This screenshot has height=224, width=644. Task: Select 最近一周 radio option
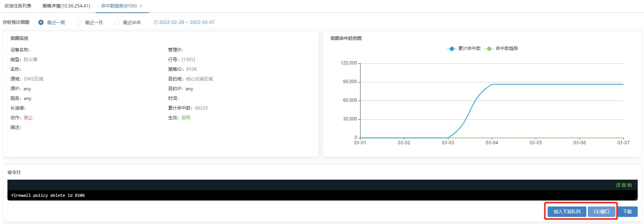(x=41, y=22)
